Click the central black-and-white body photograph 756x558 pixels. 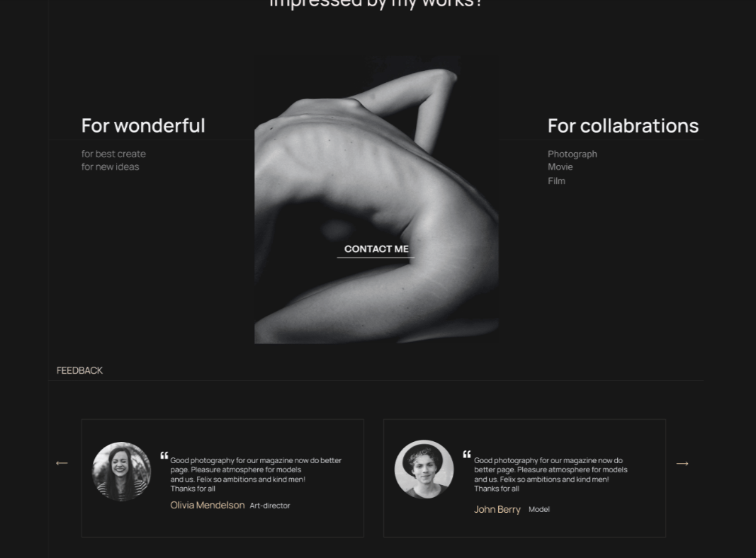click(376, 200)
